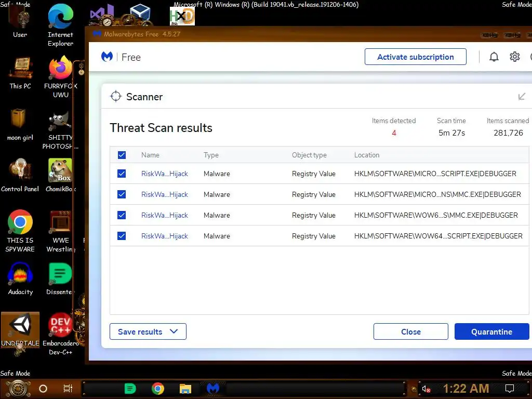The width and height of the screenshot is (532, 399).
Task: Sort by the Type column header
Action: 211,155
